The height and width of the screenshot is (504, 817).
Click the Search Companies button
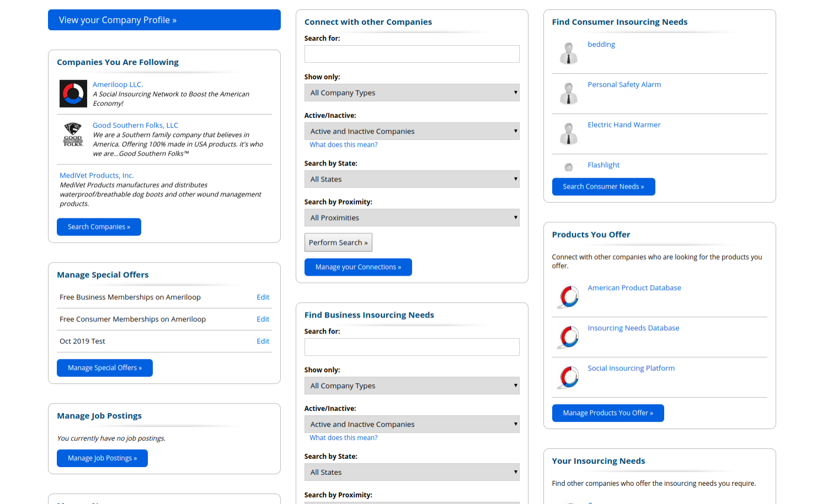(99, 227)
